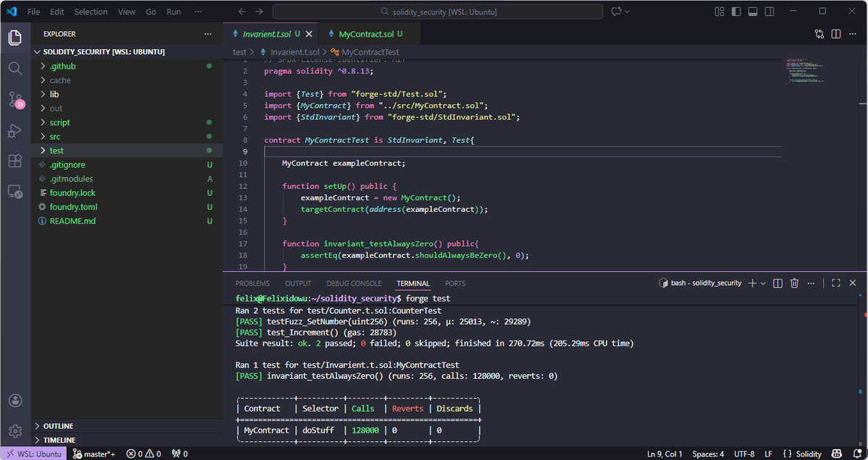Split the editor to the right
Image resolution: width=868 pixels, height=460 pixels.
pos(835,34)
